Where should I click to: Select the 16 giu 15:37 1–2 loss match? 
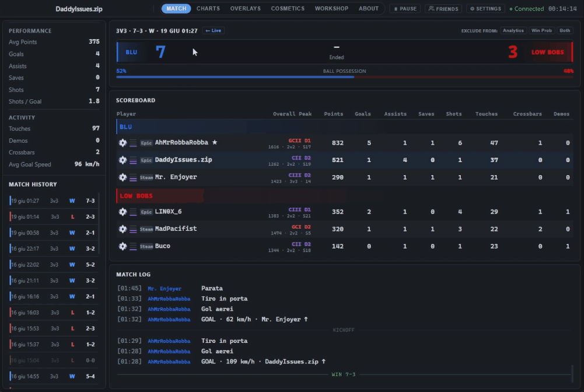coord(53,345)
